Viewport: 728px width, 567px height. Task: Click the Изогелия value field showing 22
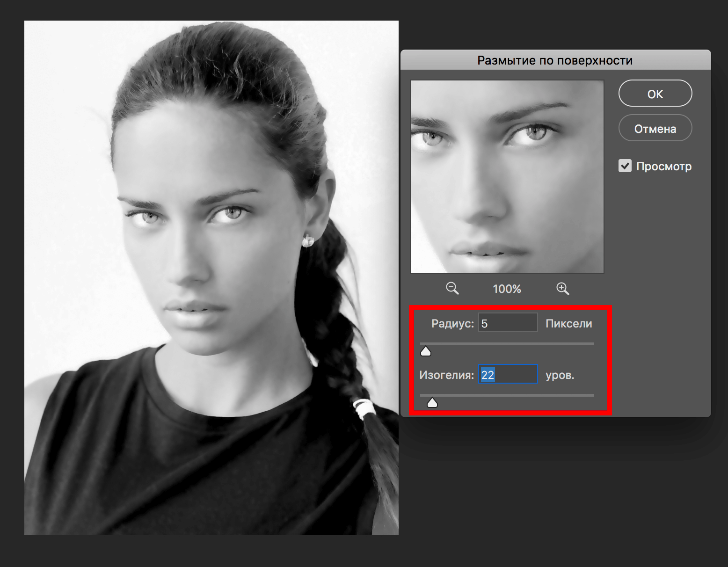tap(508, 375)
